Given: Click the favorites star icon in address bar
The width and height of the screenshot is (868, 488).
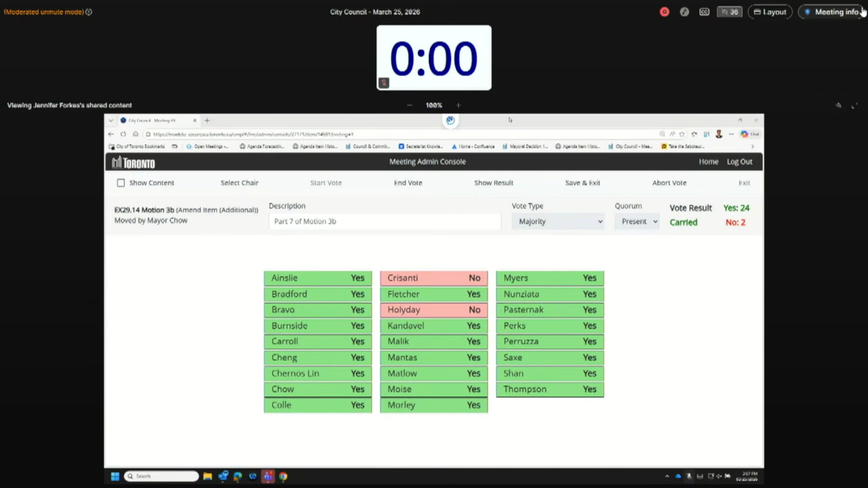Looking at the screenshot, I should [x=682, y=134].
